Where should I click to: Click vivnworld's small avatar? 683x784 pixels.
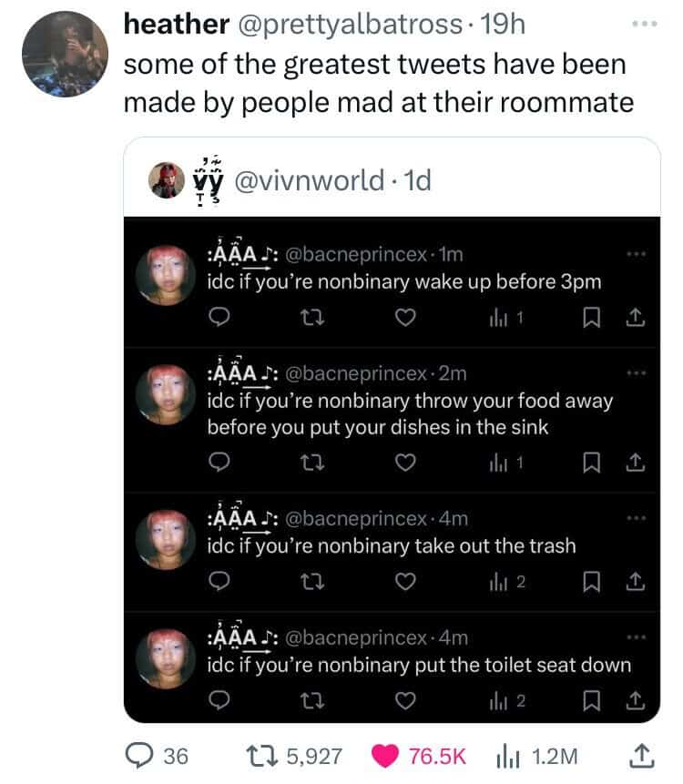point(167,180)
